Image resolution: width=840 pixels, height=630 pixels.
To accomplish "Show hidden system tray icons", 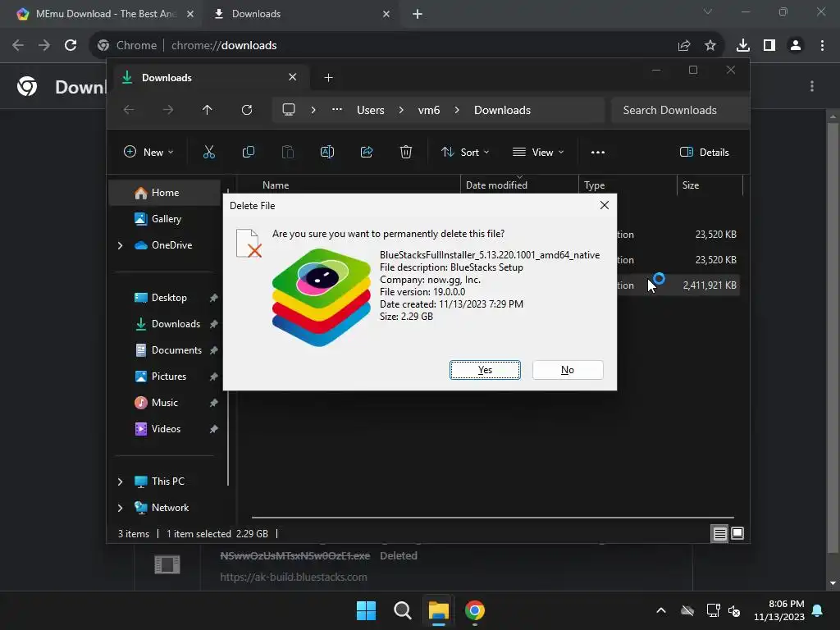I will (x=661, y=610).
